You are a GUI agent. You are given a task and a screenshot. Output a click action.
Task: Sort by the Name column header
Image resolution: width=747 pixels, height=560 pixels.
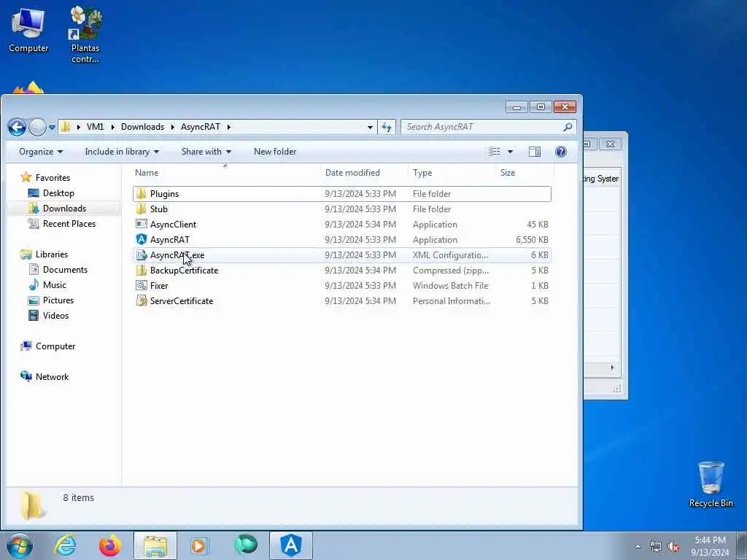pos(226,173)
